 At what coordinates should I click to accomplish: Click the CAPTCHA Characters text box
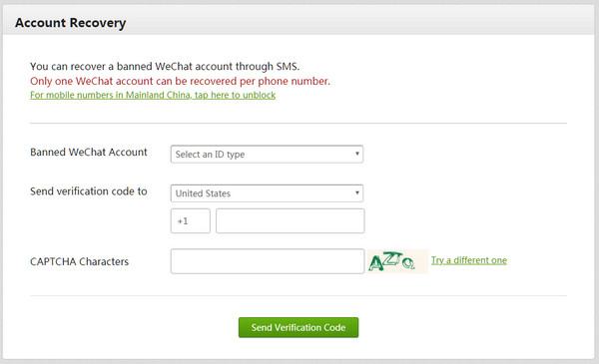pos(268,261)
